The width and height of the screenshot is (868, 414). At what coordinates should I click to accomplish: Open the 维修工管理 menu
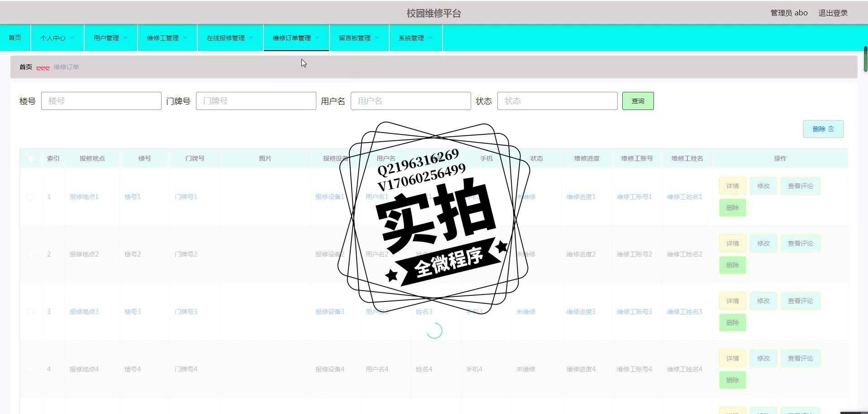pos(167,38)
